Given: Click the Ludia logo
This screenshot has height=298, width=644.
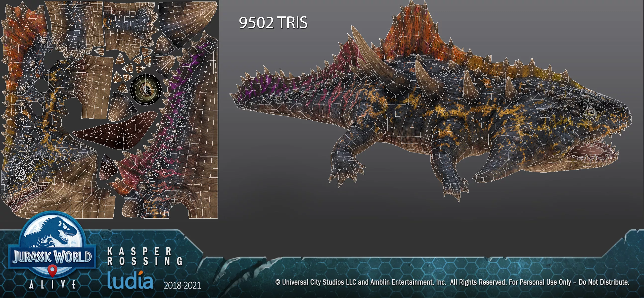Looking at the screenshot, I should coord(130,281).
